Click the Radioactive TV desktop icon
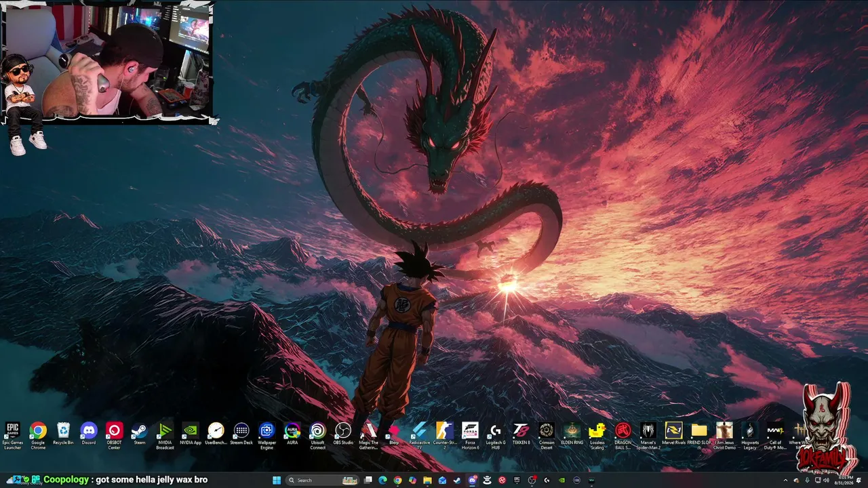 419,436
